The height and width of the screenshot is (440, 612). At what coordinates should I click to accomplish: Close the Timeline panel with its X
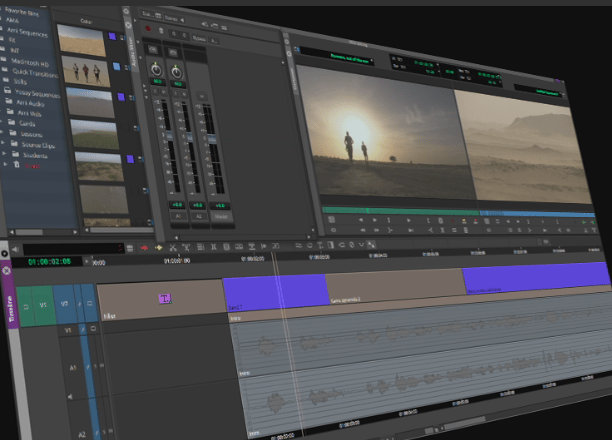click(x=6, y=270)
